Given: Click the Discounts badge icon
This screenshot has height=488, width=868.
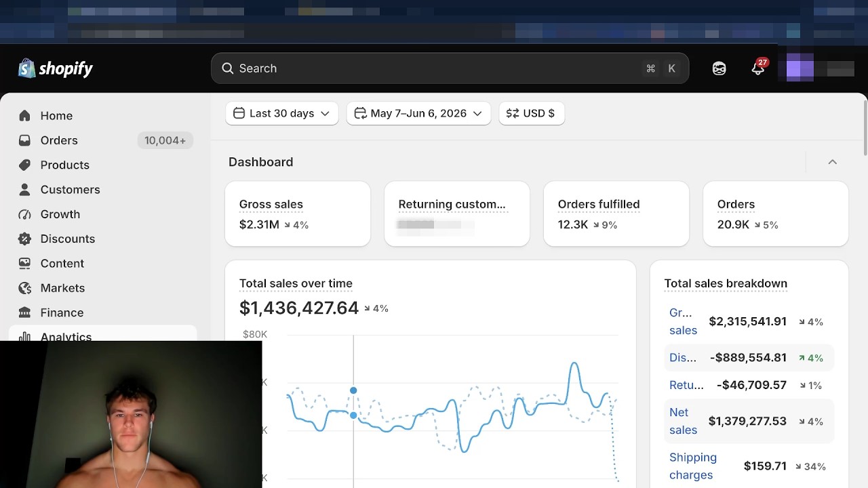Looking at the screenshot, I should [25, 239].
